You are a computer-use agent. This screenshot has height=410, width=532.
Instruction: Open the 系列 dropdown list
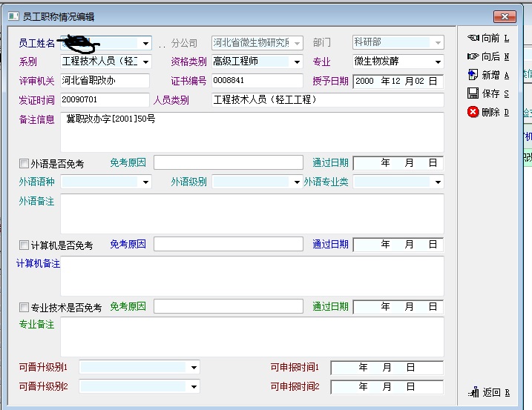(x=145, y=62)
